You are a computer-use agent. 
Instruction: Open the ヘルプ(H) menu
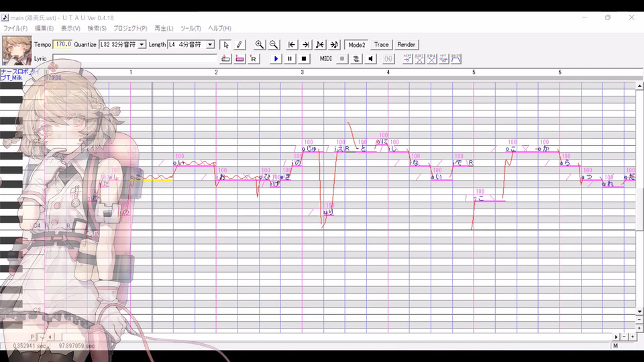point(220,28)
